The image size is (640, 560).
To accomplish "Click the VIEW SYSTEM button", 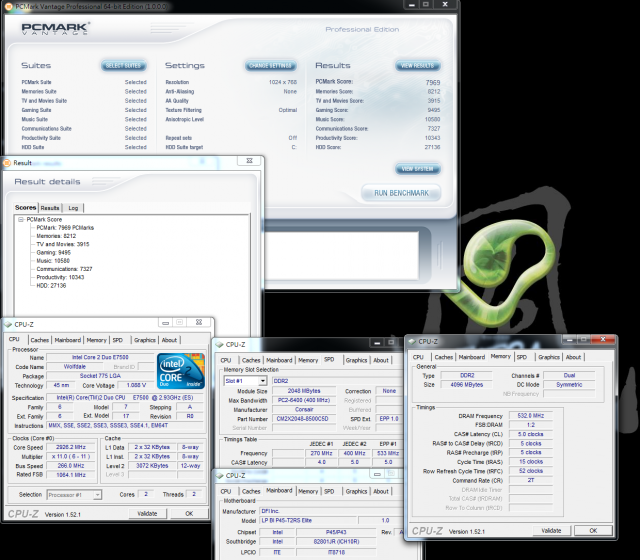I will [418, 169].
